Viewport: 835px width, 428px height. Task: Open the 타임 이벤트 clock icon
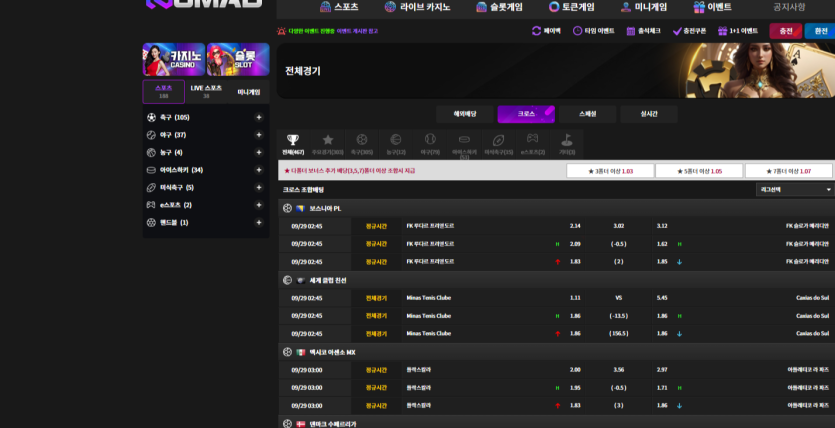(x=577, y=31)
